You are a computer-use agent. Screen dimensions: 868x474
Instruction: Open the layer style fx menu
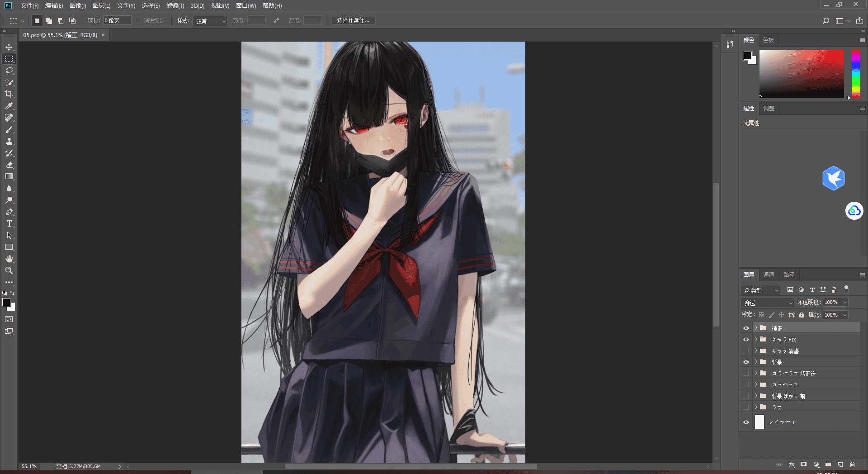(x=792, y=465)
